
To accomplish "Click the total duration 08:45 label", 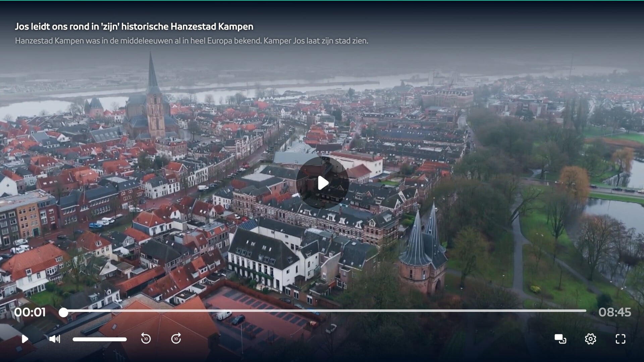I will (615, 312).
